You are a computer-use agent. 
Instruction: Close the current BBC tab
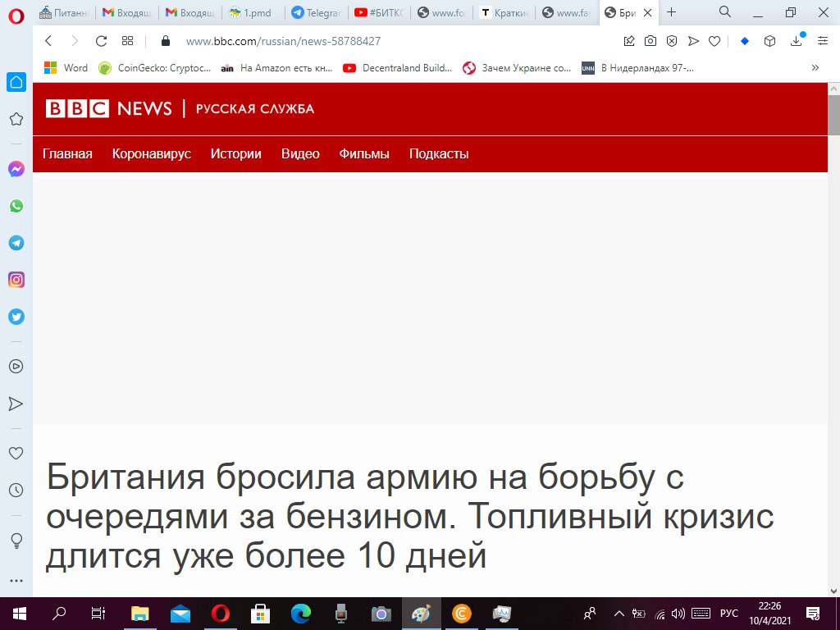pyautogui.click(x=647, y=13)
